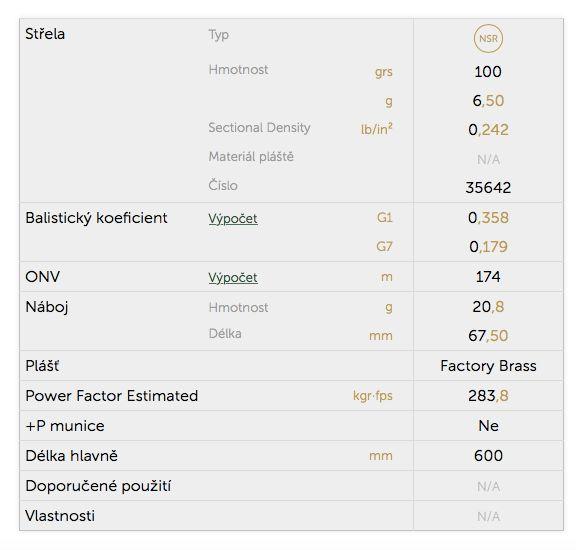576x550 pixels.
Task: Click cartridge length value 67,50
Action: tap(488, 335)
